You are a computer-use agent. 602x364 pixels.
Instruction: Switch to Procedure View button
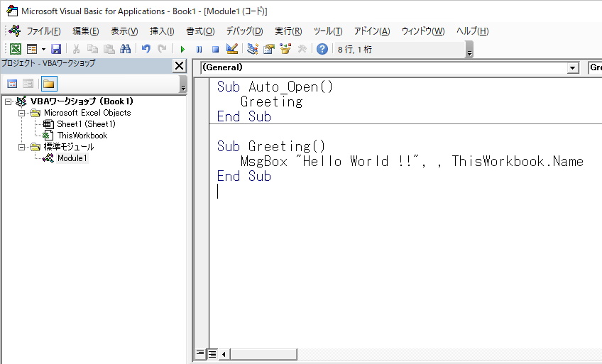(200, 353)
